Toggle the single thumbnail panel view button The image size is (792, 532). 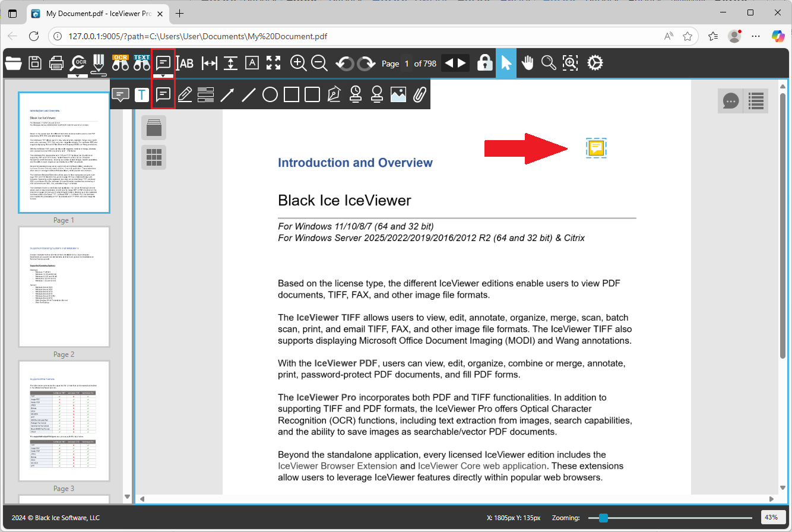(154, 128)
